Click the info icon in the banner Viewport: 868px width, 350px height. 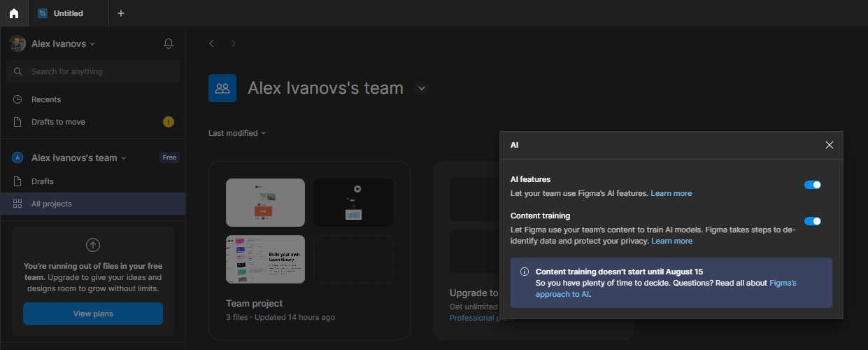coord(525,272)
